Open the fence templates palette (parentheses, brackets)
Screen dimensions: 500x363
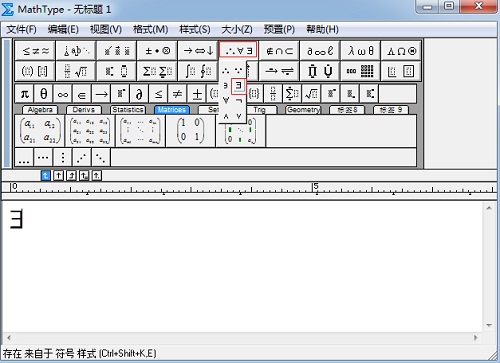35,71
